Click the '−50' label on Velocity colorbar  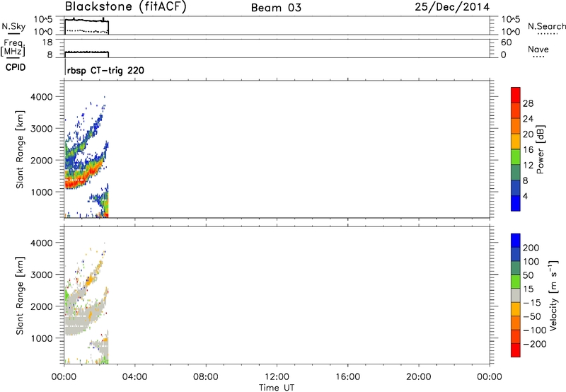click(x=532, y=316)
